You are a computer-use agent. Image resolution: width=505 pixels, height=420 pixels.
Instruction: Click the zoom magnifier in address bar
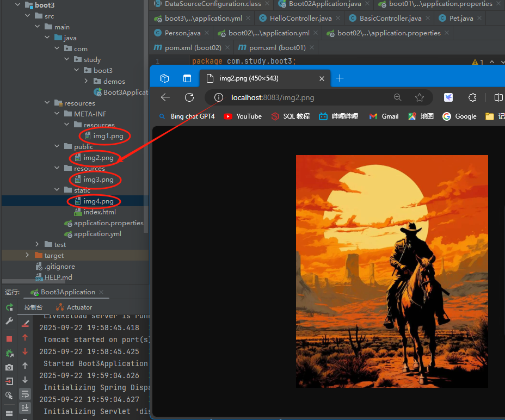398,97
